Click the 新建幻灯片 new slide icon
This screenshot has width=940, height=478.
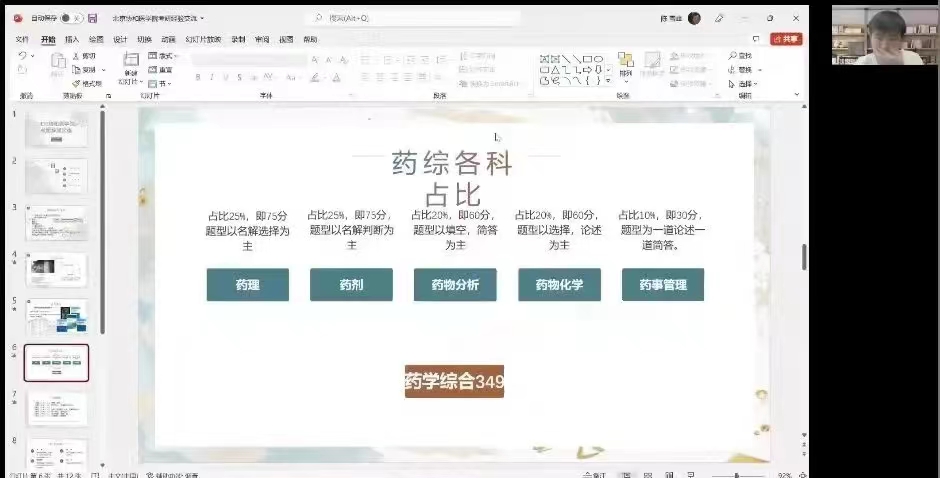click(130, 61)
